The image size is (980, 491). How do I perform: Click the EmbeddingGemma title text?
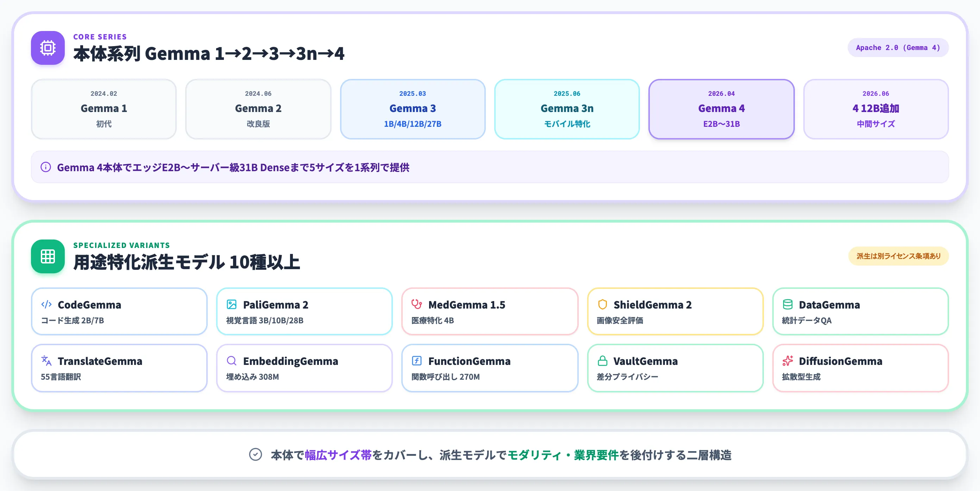coord(291,361)
